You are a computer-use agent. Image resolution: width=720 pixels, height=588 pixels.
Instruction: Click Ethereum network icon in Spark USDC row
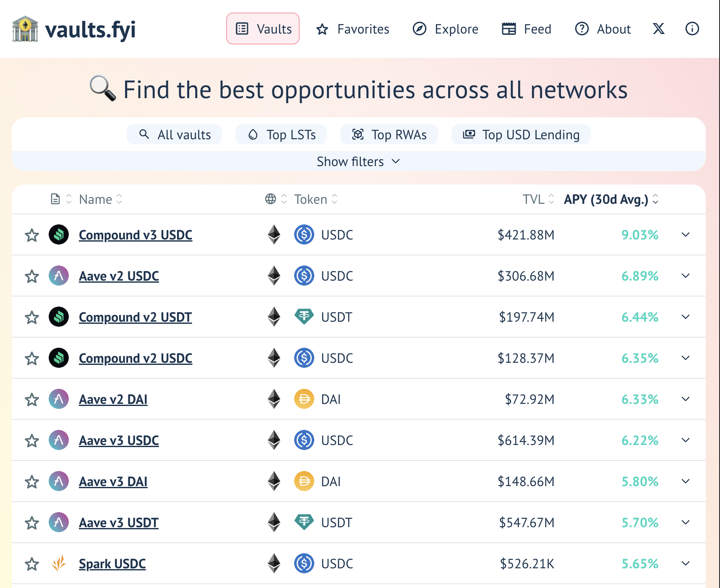click(274, 563)
